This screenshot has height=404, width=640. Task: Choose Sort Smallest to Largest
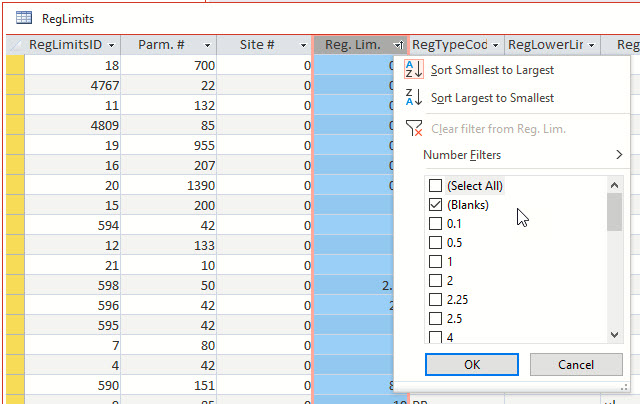click(492, 70)
